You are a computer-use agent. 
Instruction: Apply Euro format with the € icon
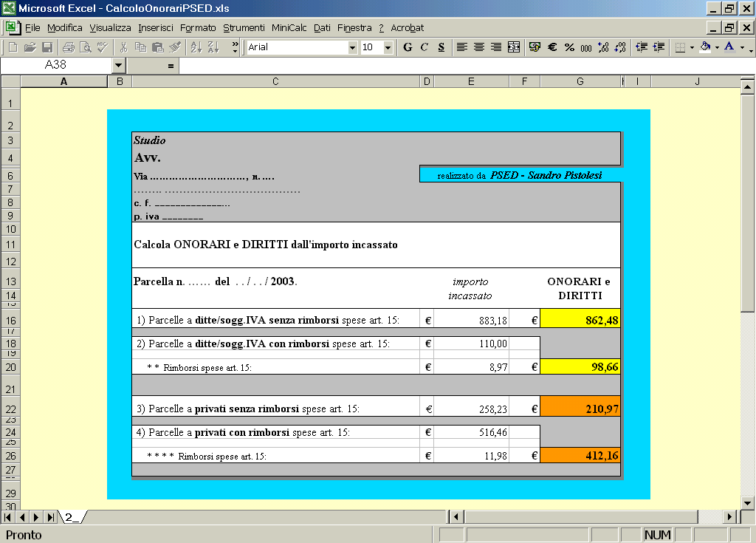pyautogui.click(x=552, y=47)
